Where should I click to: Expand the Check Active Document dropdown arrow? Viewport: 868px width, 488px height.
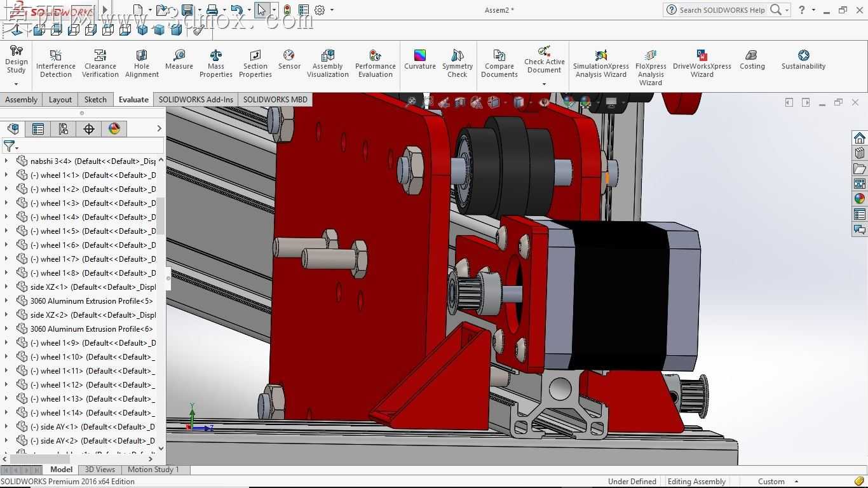click(x=544, y=84)
